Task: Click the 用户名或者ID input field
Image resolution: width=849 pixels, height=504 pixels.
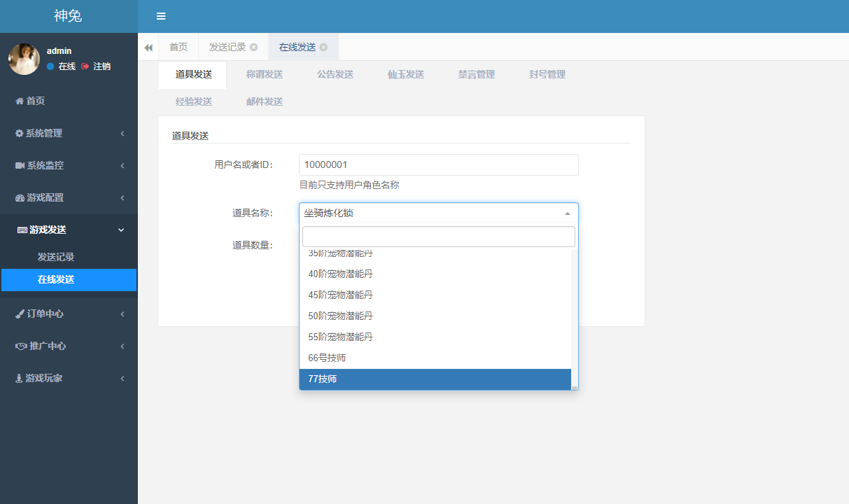Action: [438, 164]
